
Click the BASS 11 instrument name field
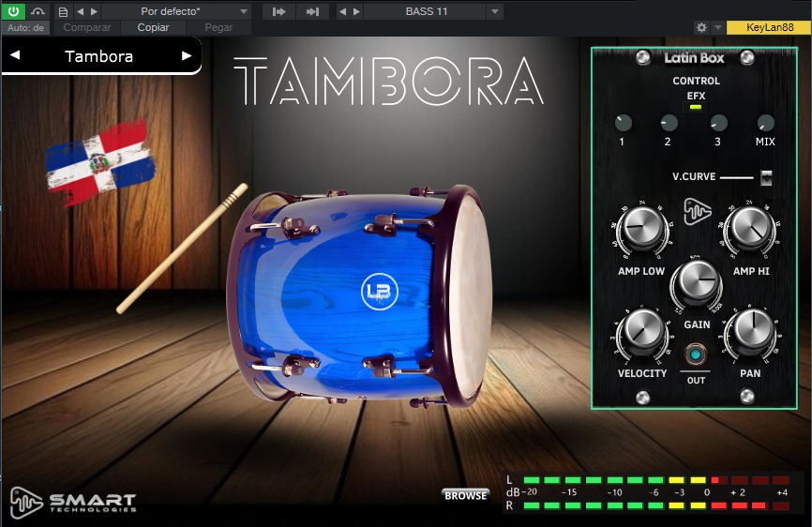click(x=427, y=11)
